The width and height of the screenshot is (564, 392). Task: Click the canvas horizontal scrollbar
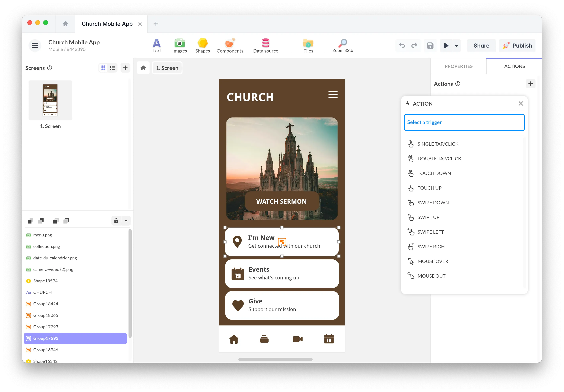tap(275, 359)
